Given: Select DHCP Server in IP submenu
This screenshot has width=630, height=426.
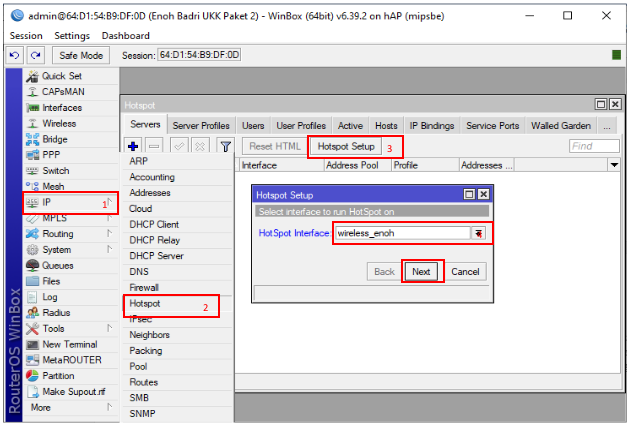Looking at the screenshot, I should [x=177, y=256].
